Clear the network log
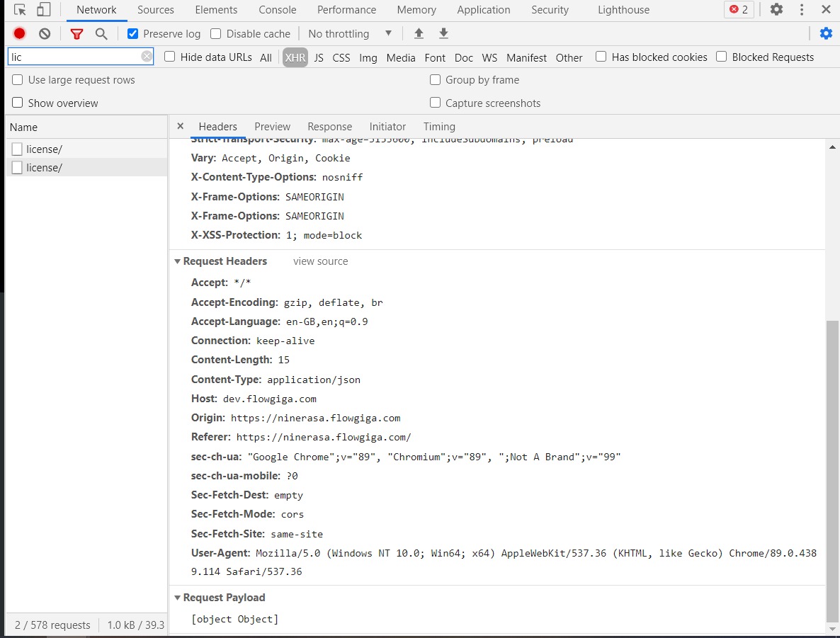The height and width of the screenshot is (638, 840). tap(44, 33)
